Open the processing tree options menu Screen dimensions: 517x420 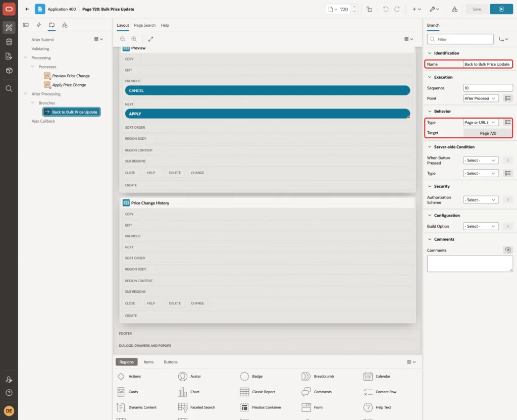(x=98, y=39)
